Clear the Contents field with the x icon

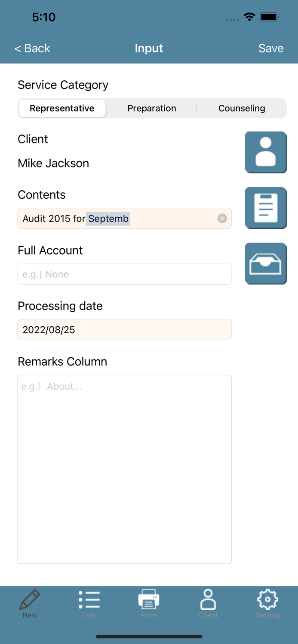222,219
